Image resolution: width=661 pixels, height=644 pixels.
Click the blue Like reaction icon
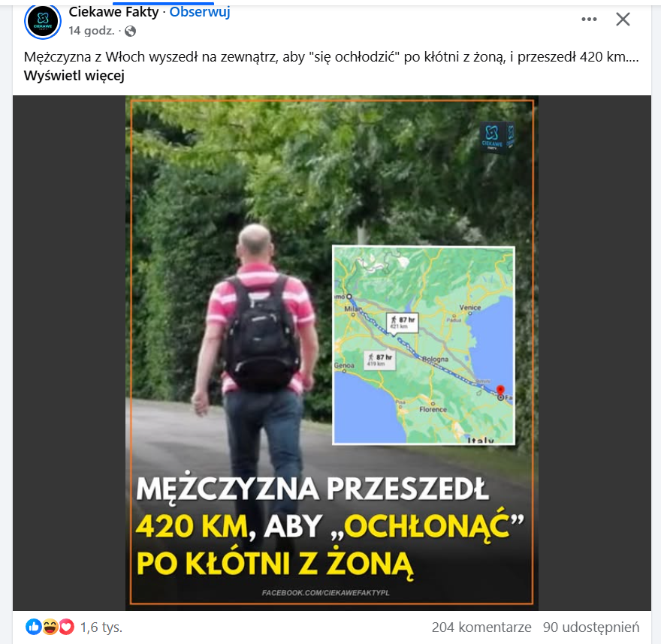[x=33, y=627]
